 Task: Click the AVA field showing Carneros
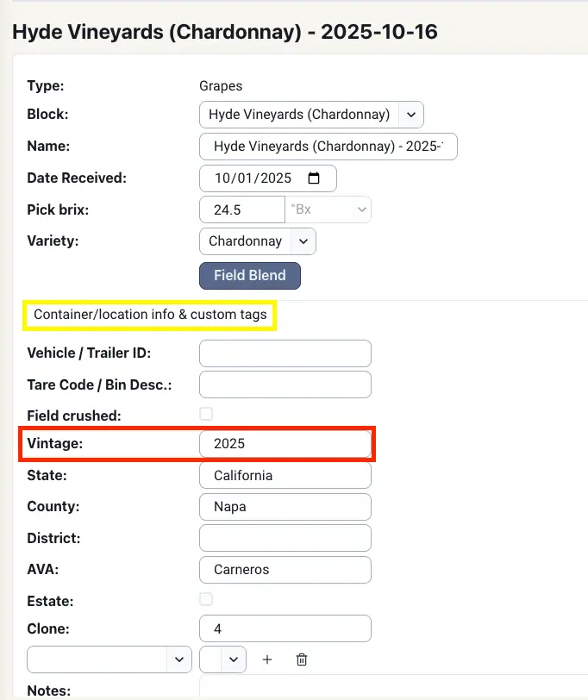pos(285,570)
